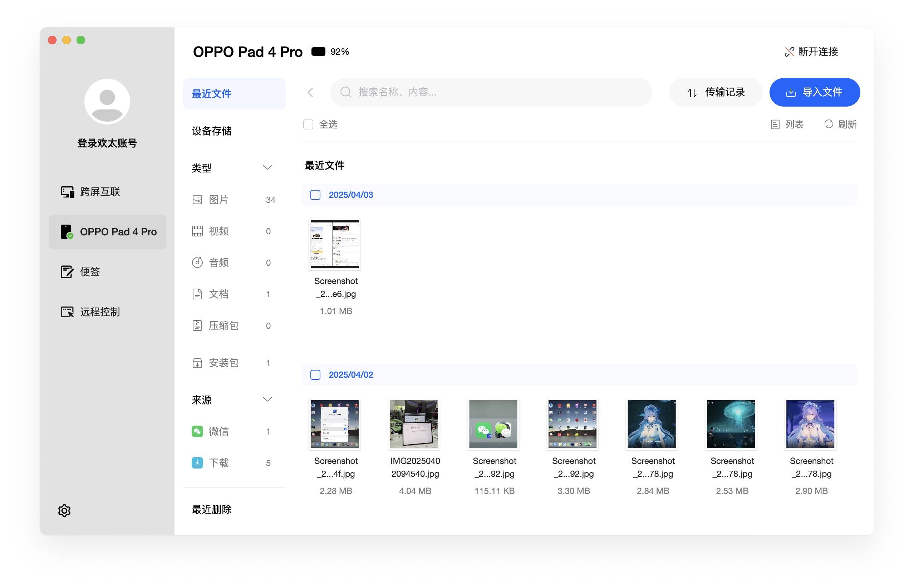
Task: Click 登录欢太账号 login link
Action: [x=107, y=143]
